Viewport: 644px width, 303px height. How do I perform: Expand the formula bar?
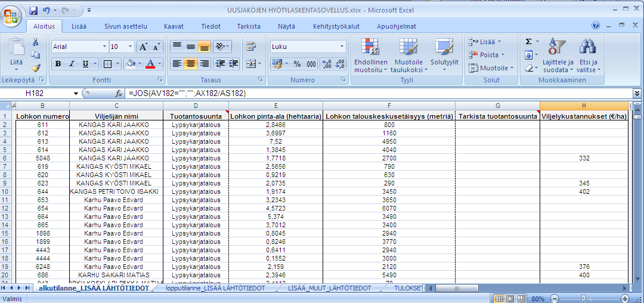pos(637,94)
